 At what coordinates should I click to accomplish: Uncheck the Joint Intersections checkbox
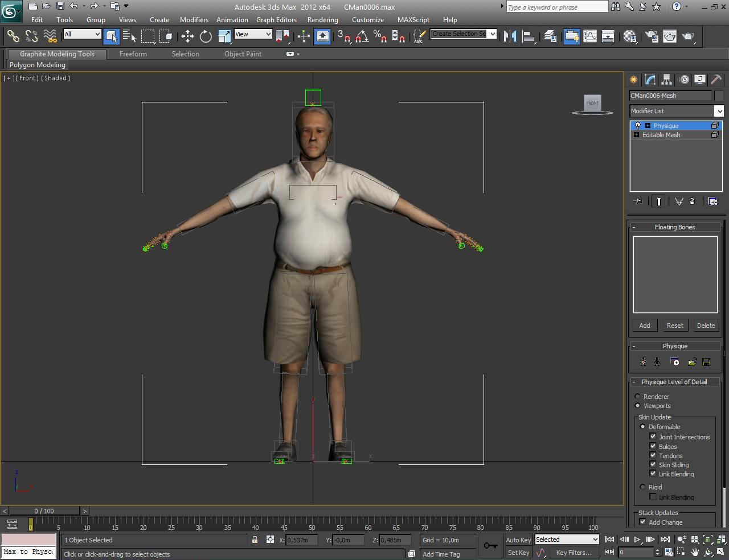click(x=653, y=437)
